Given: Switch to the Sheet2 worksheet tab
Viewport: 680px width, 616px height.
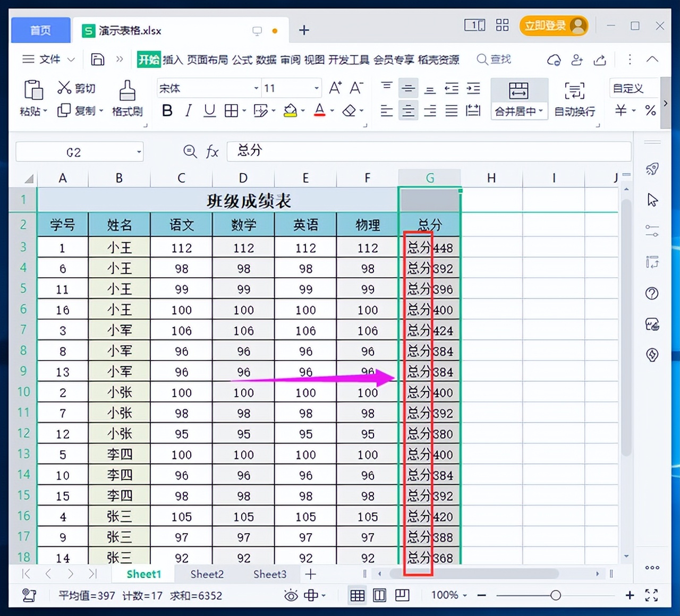Looking at the screenshot, I should click(207, 574).
